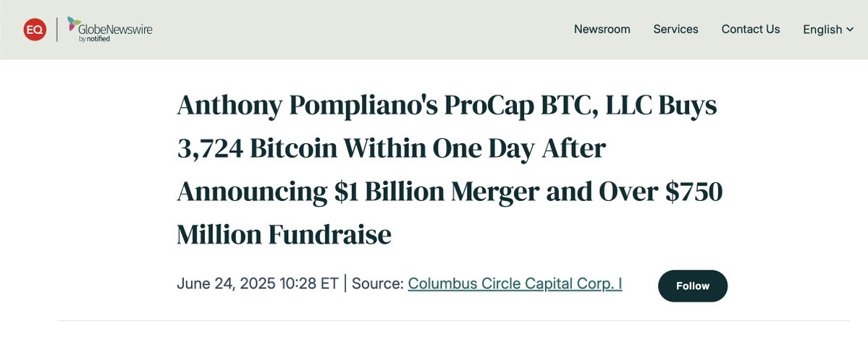Click the vertical divider between header logos
The height and width of the screenshot is (355, 868).
[57, 30]
